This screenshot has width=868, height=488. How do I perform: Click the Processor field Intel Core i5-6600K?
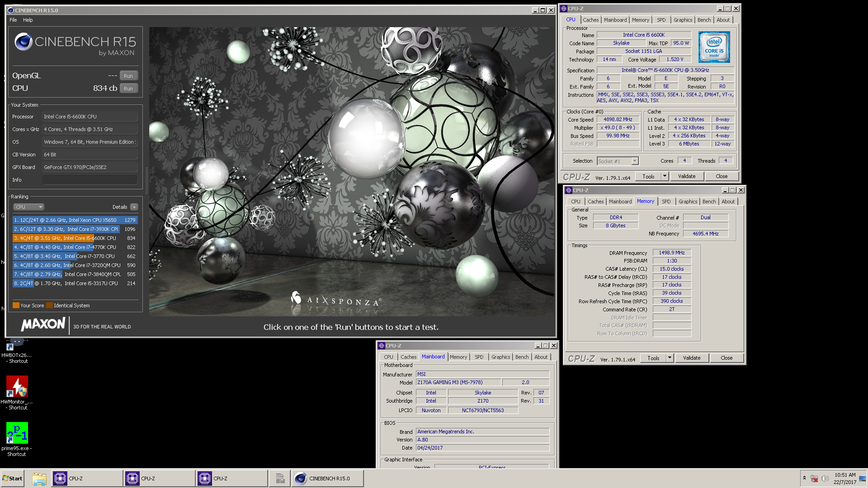90,117
